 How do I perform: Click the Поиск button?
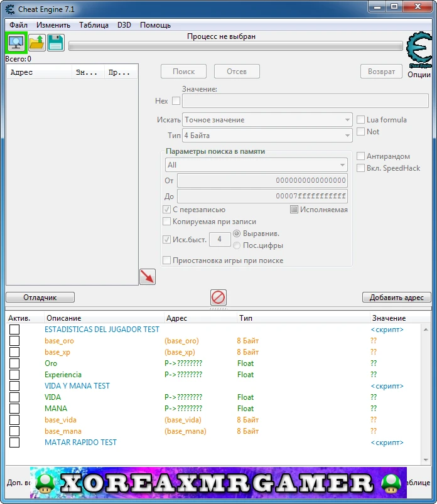[183, 72]
